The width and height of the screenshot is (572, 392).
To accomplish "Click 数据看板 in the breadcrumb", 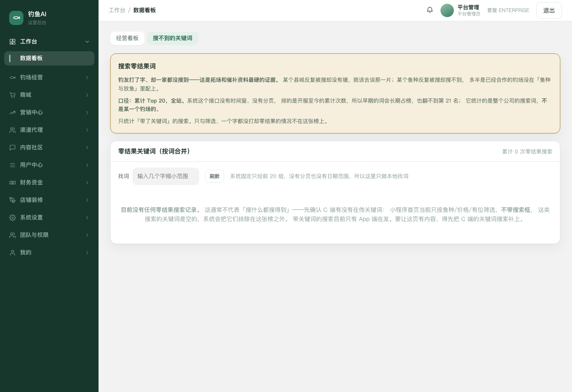I will pos(144,10).
